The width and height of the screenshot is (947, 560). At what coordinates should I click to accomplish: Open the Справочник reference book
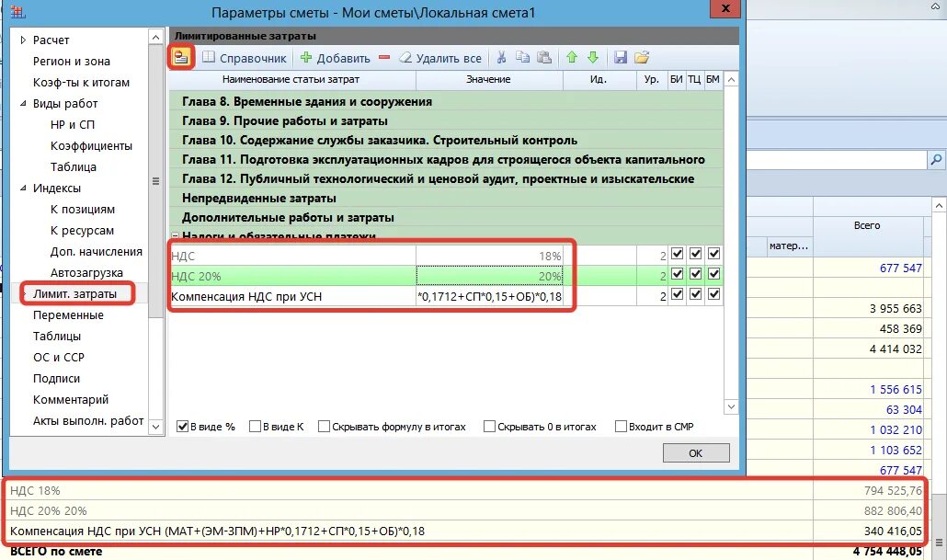(x=244, y=58)
